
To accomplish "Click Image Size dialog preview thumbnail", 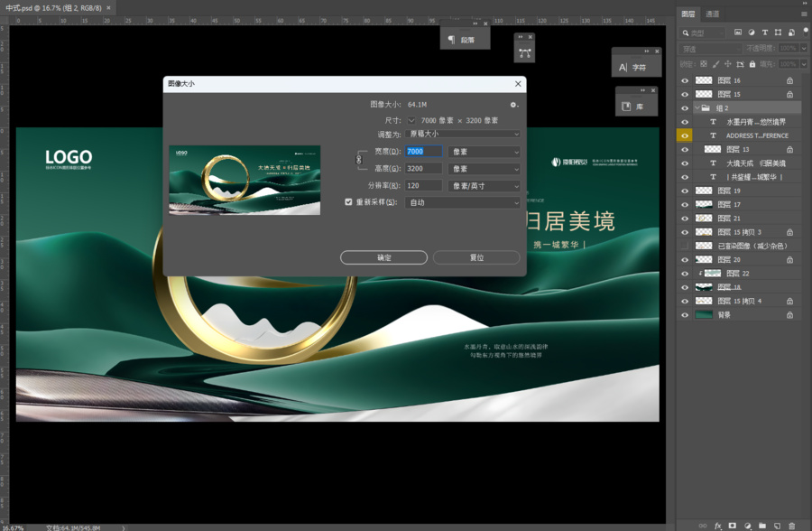I will click(245, 180).
